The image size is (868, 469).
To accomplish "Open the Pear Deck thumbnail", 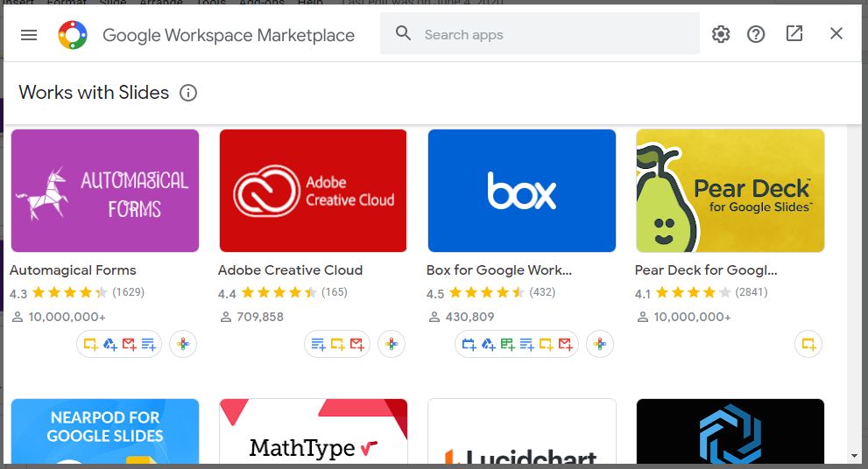I will point(730,191).
